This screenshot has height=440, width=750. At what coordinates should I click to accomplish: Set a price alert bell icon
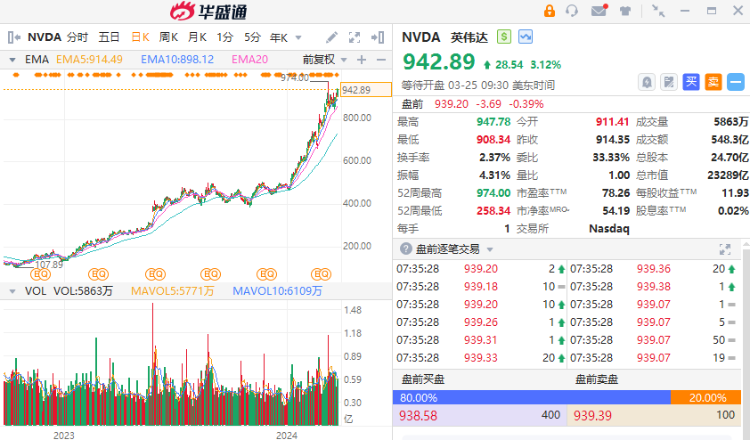(647, 82)
